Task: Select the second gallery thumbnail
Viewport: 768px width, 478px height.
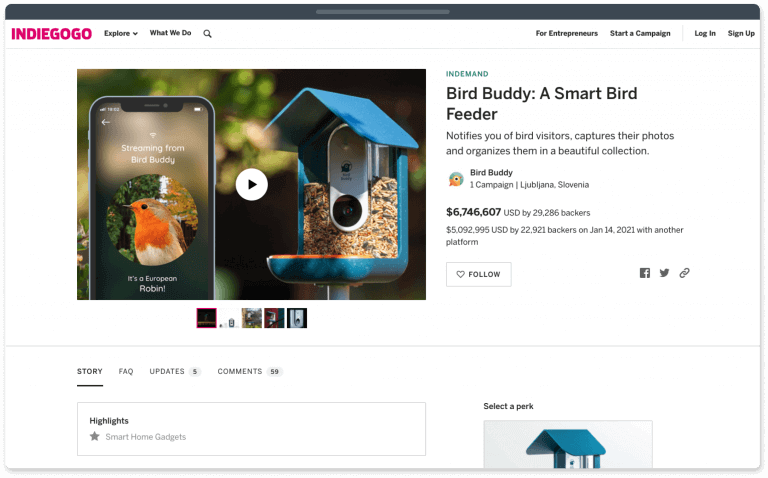Action: pyautogui.click(x=229, y=318)
